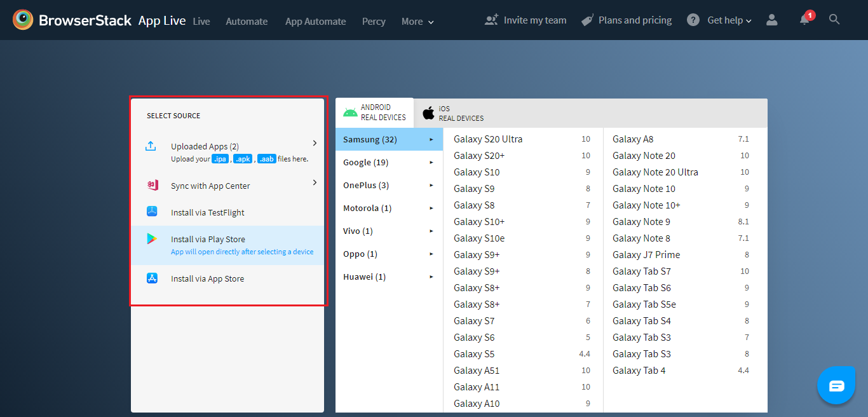
Task: Click the App Live product label
Action: coord(162,20)
